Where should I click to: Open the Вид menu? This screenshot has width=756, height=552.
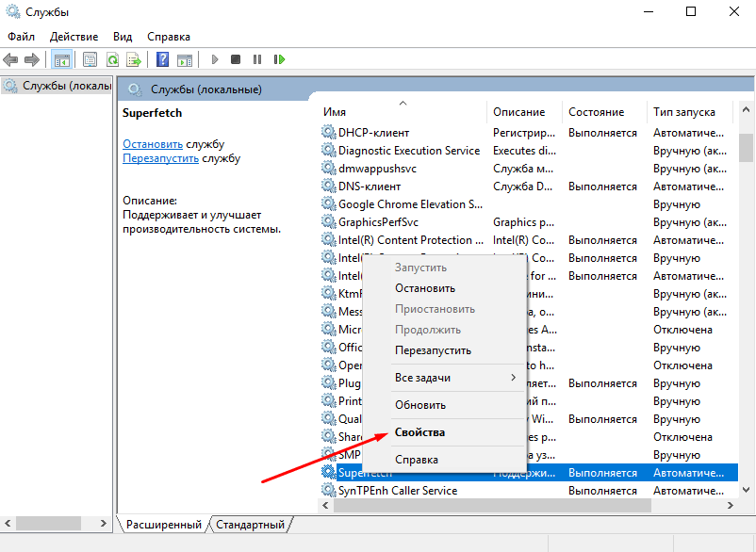[123, 37]
